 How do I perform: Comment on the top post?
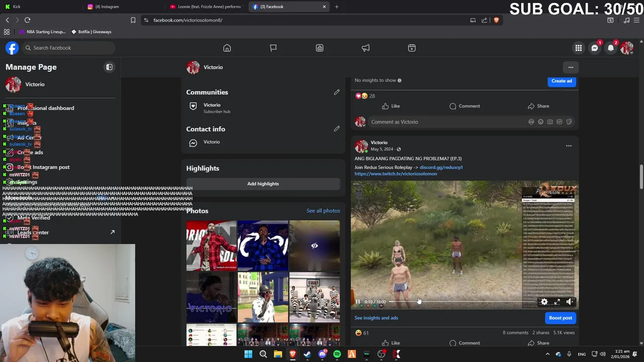464,106
